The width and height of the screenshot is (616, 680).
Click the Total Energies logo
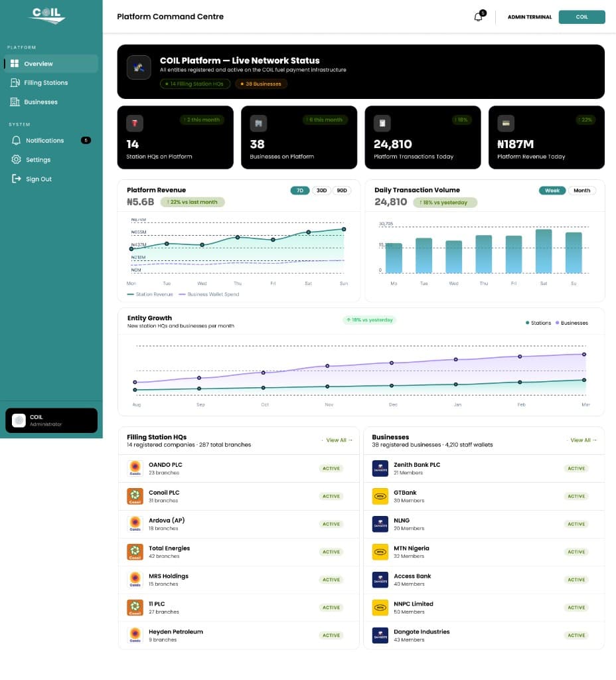click(135, 552)
